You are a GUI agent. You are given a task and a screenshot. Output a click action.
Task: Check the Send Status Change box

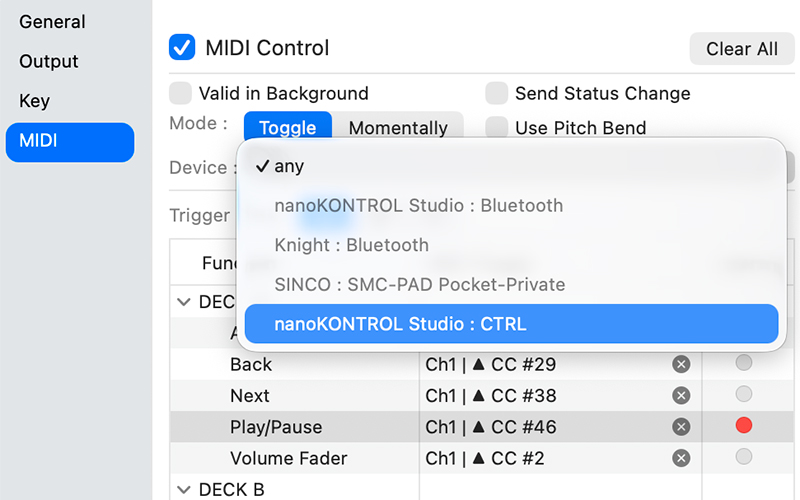point(497,94)
